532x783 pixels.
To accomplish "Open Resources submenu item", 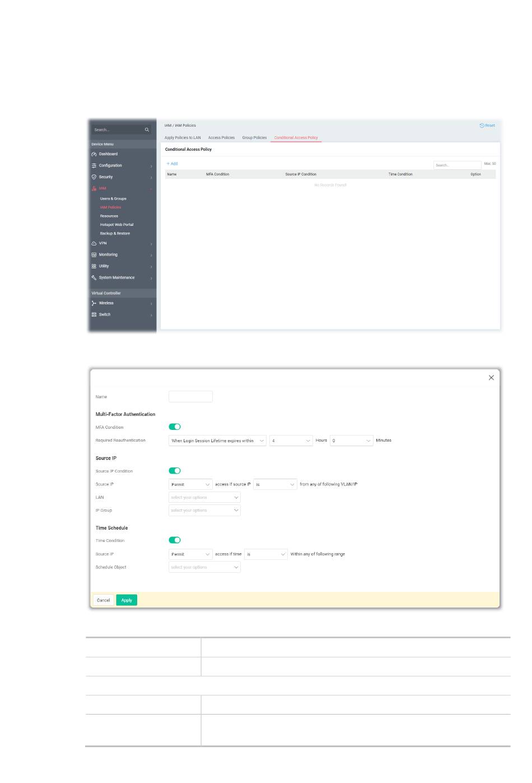I will [109, 216].
